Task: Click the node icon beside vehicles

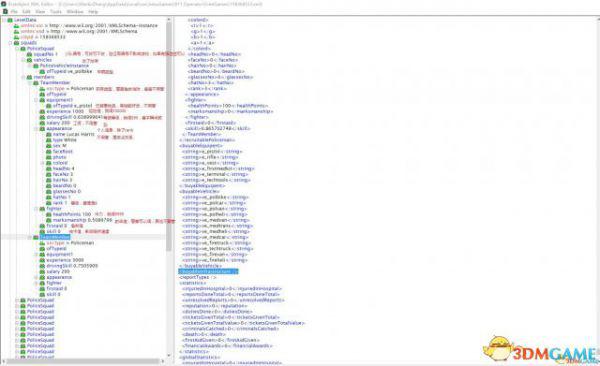Action: point(29,60)
